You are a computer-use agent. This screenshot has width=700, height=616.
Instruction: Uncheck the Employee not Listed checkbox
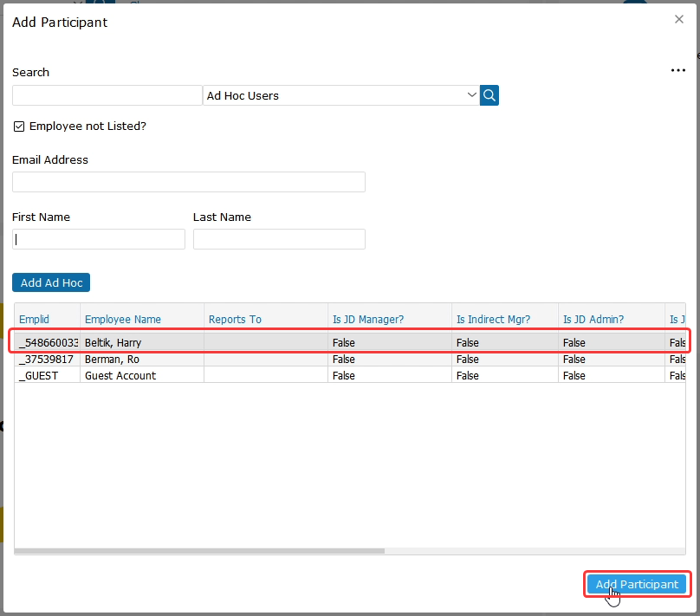coord(19,126)
